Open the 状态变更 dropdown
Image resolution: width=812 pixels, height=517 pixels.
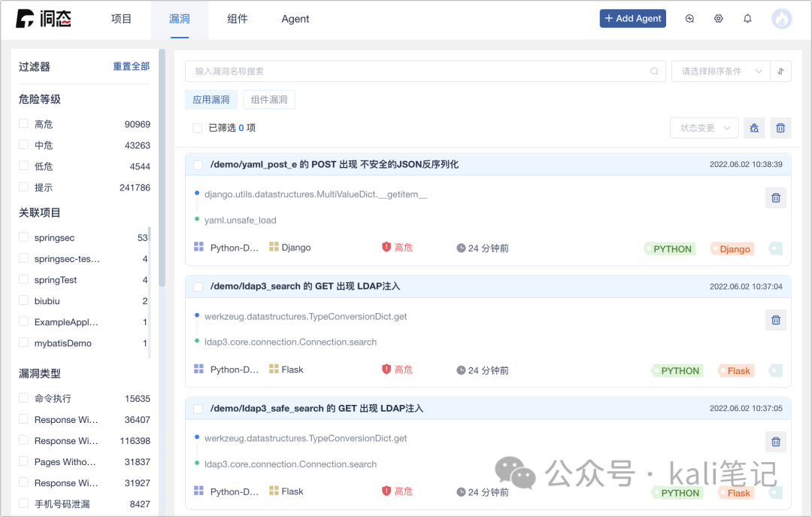[704, 128]
